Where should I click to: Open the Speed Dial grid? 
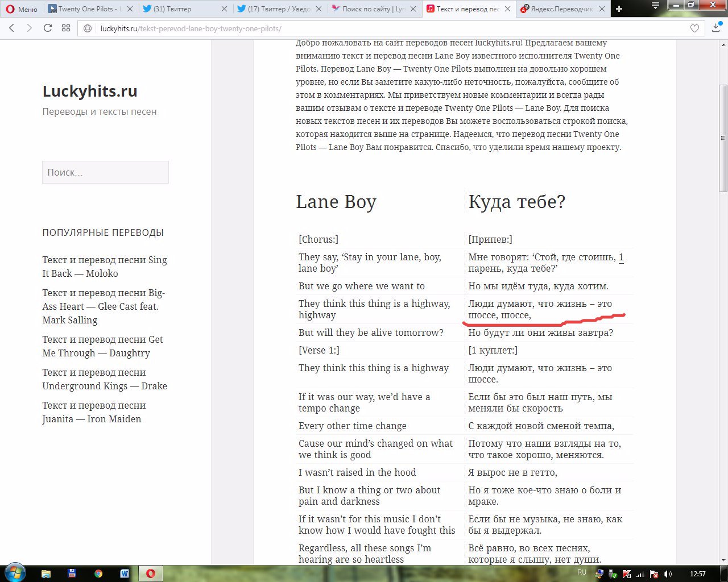tap(66, 28)
